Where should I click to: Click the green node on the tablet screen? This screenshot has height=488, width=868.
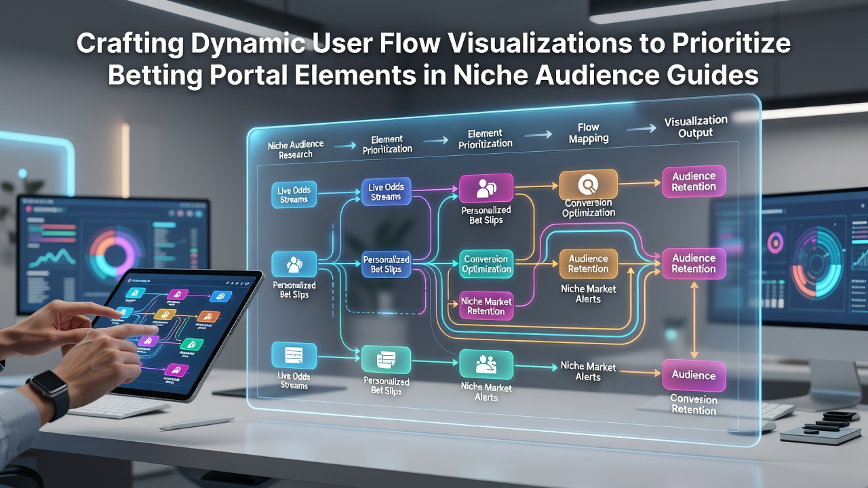point(193,344)
